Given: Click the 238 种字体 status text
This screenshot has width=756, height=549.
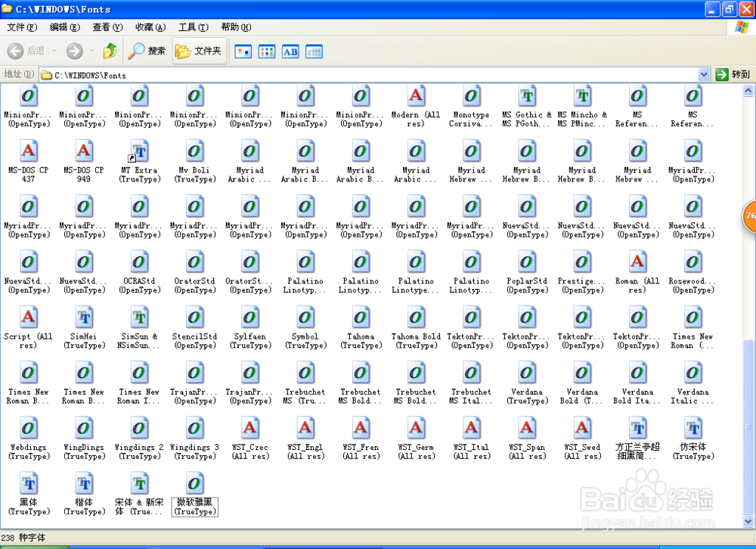Looking at the screenshot, I should [23, 538].
